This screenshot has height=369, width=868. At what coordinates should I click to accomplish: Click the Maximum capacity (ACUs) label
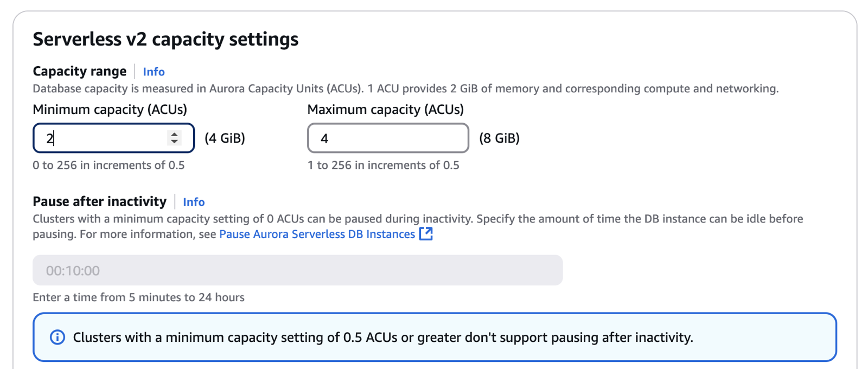(x=385, y=110)
